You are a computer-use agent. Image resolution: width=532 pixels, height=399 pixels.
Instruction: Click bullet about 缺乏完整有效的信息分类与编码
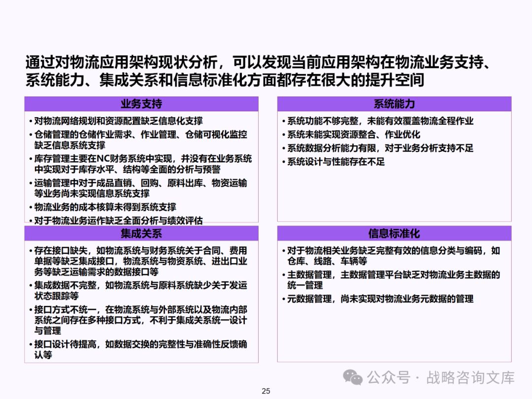[x=391, y=256]
